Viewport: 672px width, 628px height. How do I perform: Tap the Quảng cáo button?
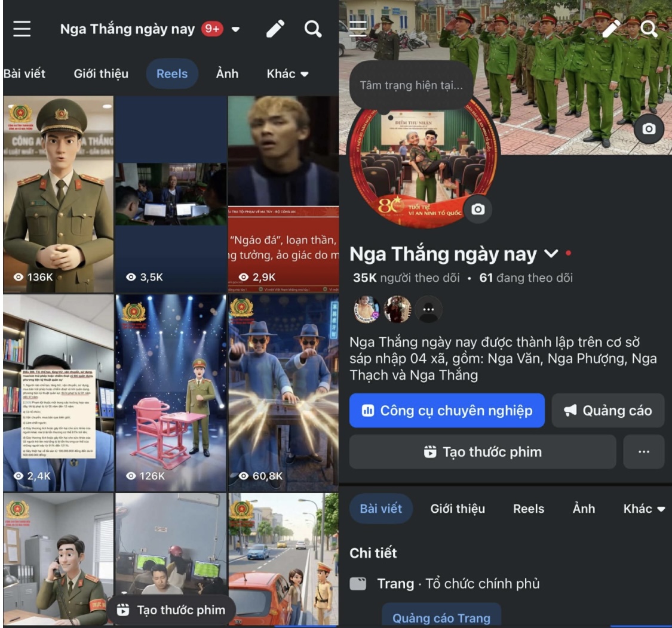coord(607,410)
